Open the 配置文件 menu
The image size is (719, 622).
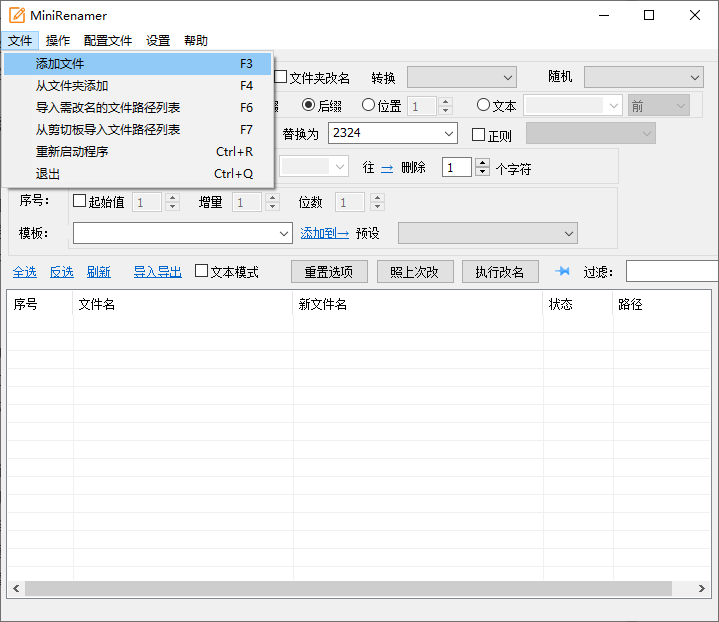(108, 40)
